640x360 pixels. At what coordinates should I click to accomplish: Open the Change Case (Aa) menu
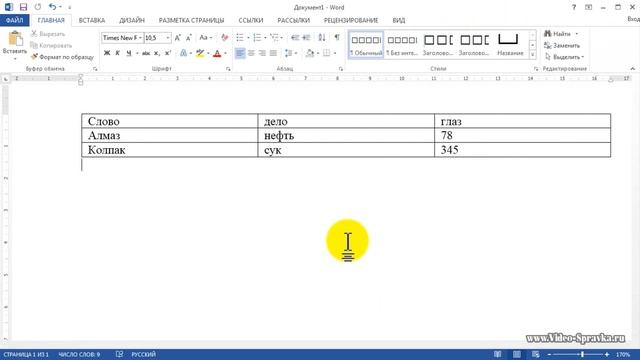(205, 38)
